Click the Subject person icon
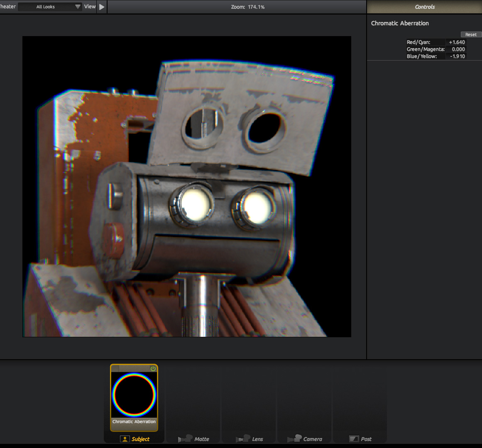Screen dimensions: 482x448 click(125, 439)
